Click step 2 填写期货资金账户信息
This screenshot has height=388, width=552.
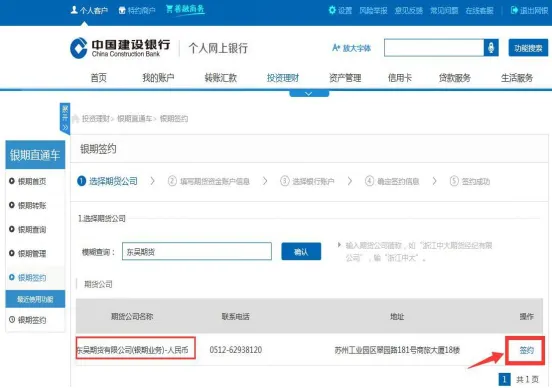tap(209, 181)
